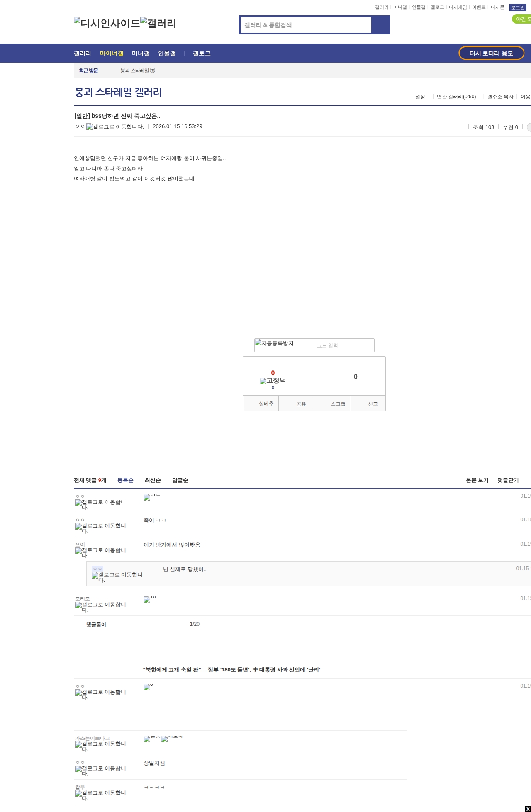This screenshot has height=812, width=531.
Task: Open the 마이너갤 navigation tab
Action: point(112,53)
